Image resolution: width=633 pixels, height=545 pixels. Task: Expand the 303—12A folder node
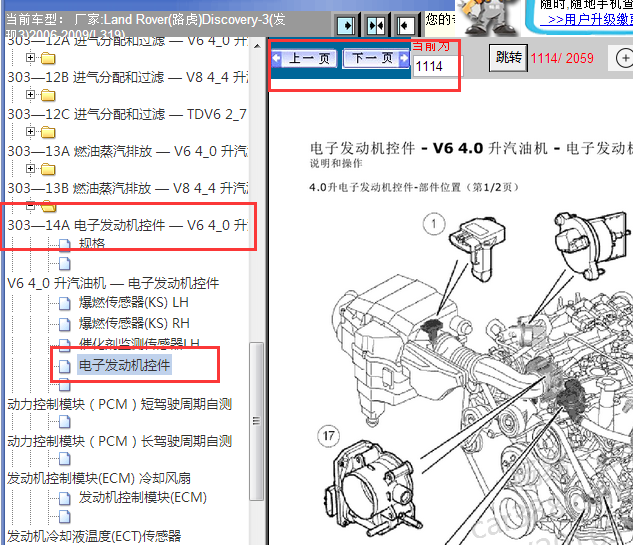pos(30,57)
